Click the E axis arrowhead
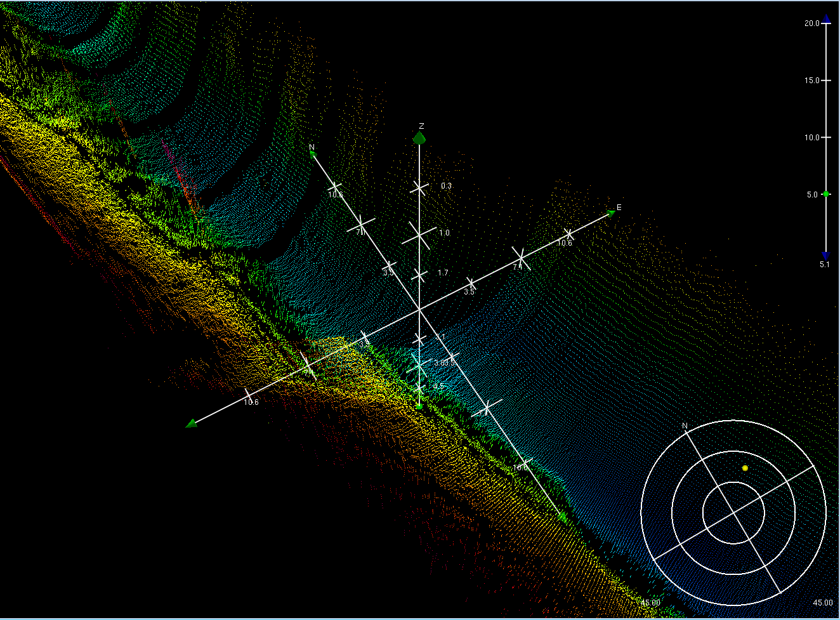The height and width of the screenshot is (620, 840). (x=609, y=214)
